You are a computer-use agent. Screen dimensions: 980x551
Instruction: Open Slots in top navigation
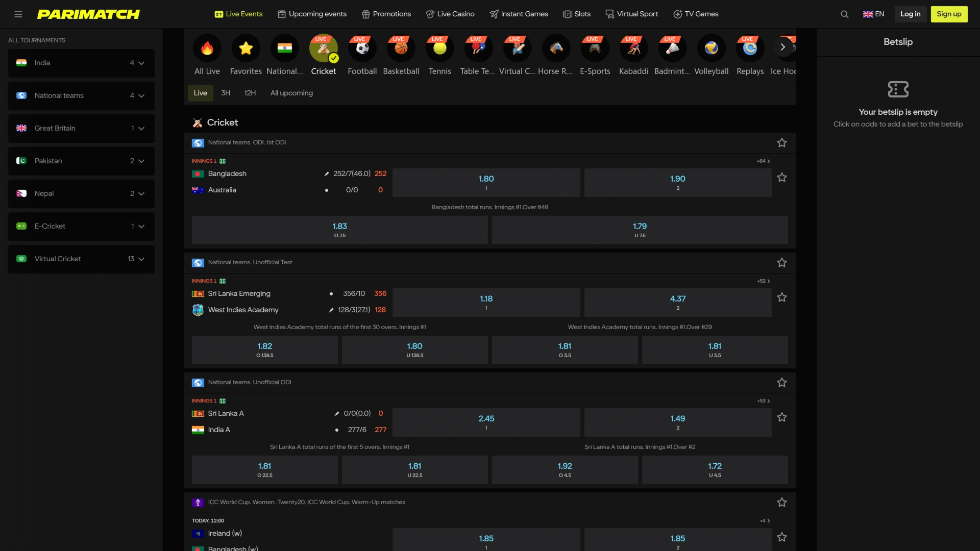coord(577,14)
